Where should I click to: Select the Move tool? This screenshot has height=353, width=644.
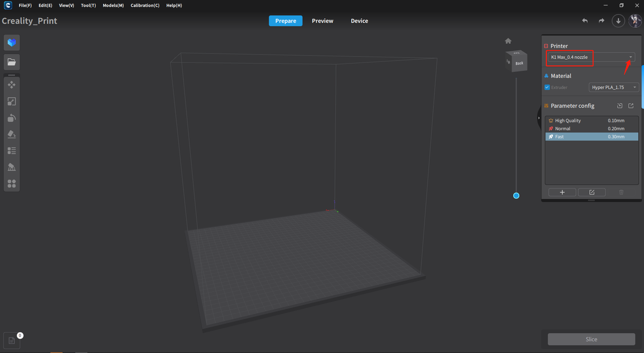click(12, 85)
